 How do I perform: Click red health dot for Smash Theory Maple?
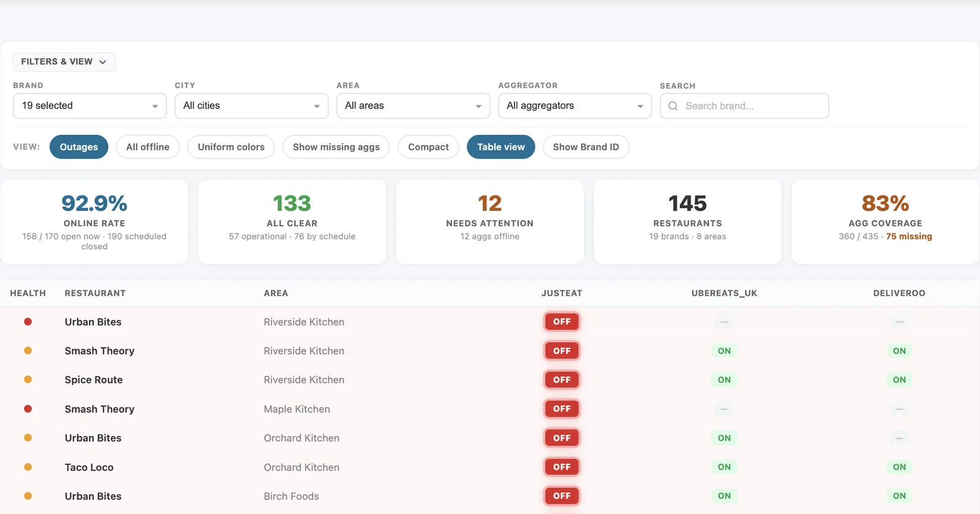(x=28, y=409)
